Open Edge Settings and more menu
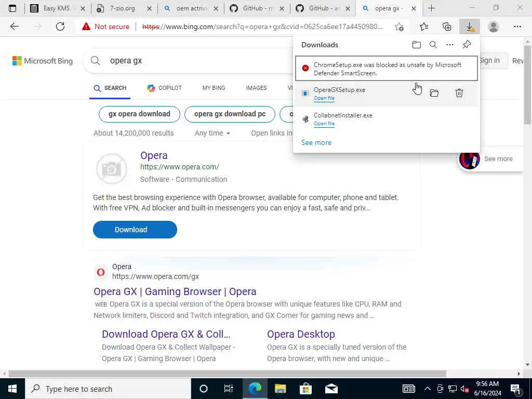532x399 pixels. coord(517,26)
